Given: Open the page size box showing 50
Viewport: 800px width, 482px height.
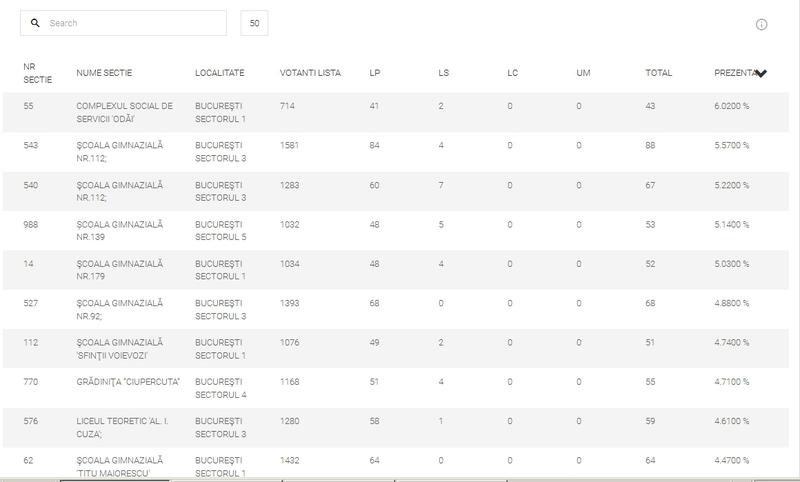Looking at the screenshot, I should [254, 23].
